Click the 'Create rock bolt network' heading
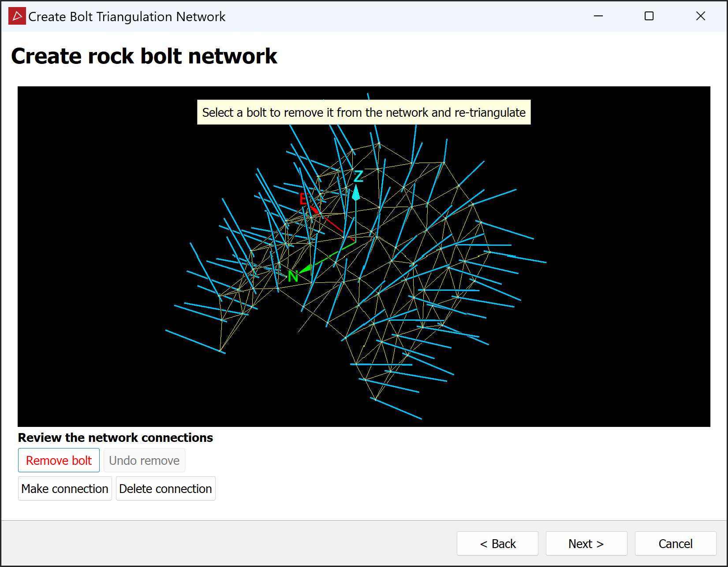This screenshot has width=728, height=567. [144, 56]
